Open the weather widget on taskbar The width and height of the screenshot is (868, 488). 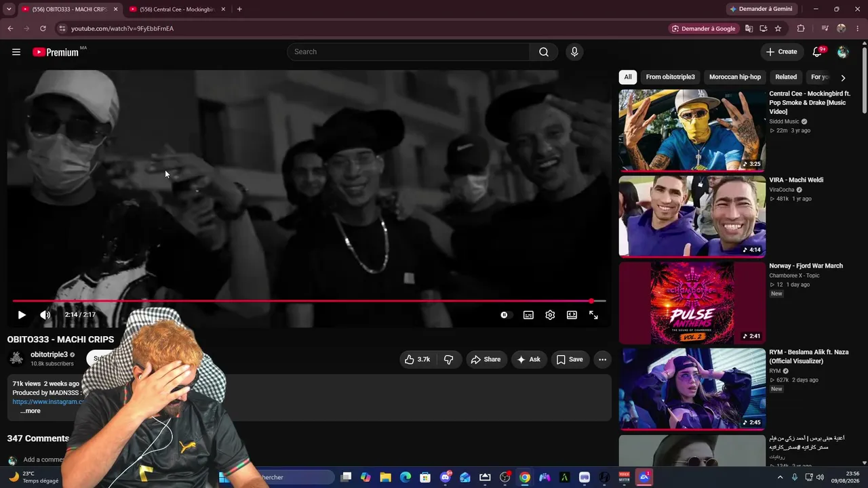(x=33, y=477)
